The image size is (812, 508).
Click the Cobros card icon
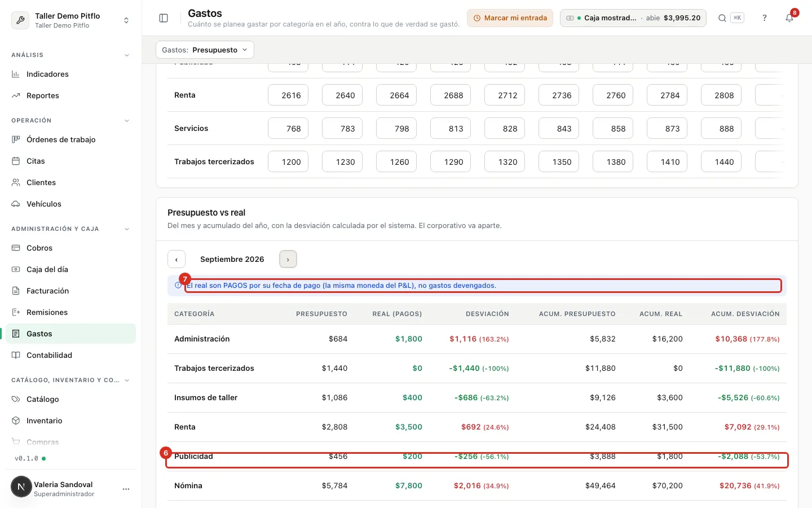[x=16, y=248]
